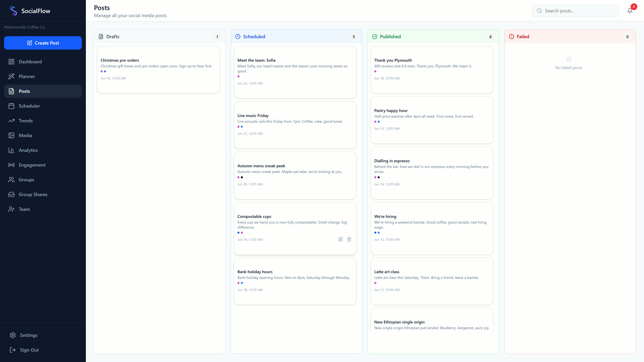This screenshot has width=644, height=362.
Task: Click the Create Post button
Action: pos(43,43)
